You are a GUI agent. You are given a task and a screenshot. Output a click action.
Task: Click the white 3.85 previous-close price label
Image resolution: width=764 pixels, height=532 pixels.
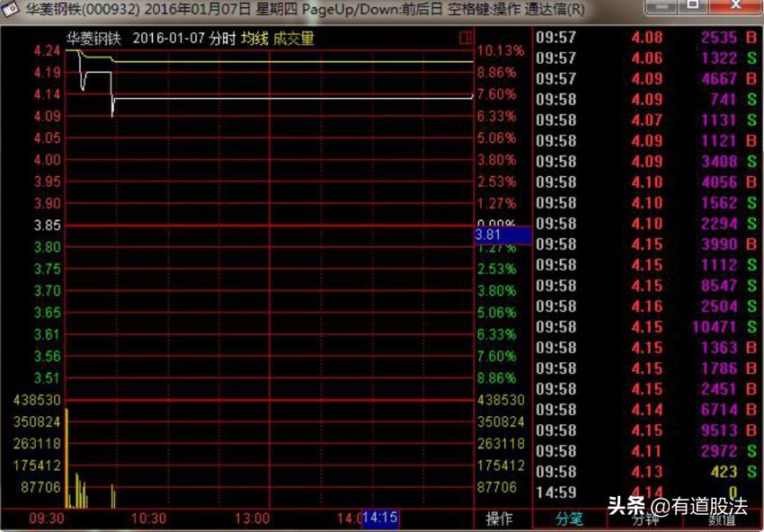(48, 225)
